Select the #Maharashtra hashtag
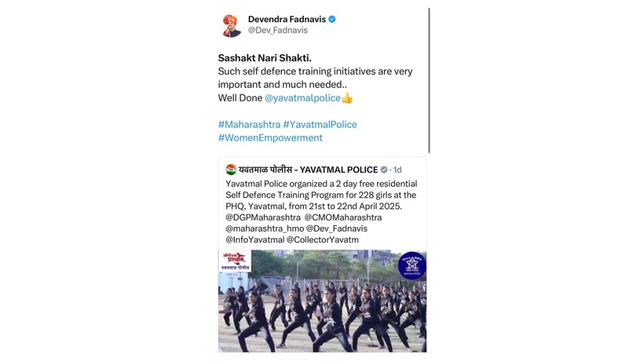Screen dimensions: 644x362 (249, 124)
